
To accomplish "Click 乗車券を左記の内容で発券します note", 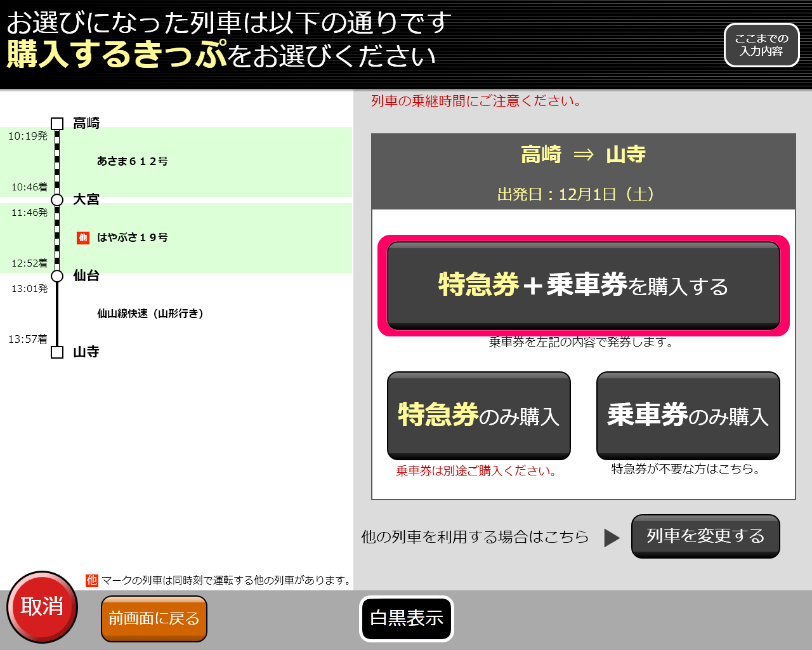I will tap(582, 342).
